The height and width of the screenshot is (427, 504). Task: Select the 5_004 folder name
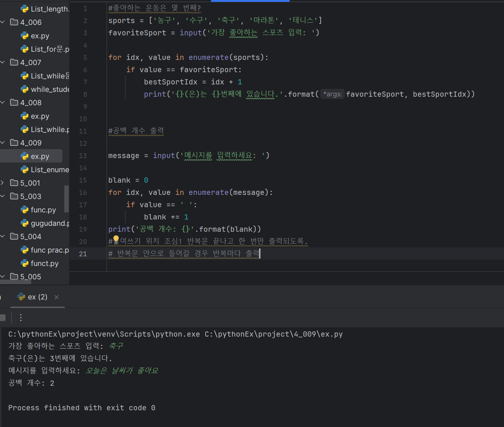pyautogui.click(x=31, y=237)
